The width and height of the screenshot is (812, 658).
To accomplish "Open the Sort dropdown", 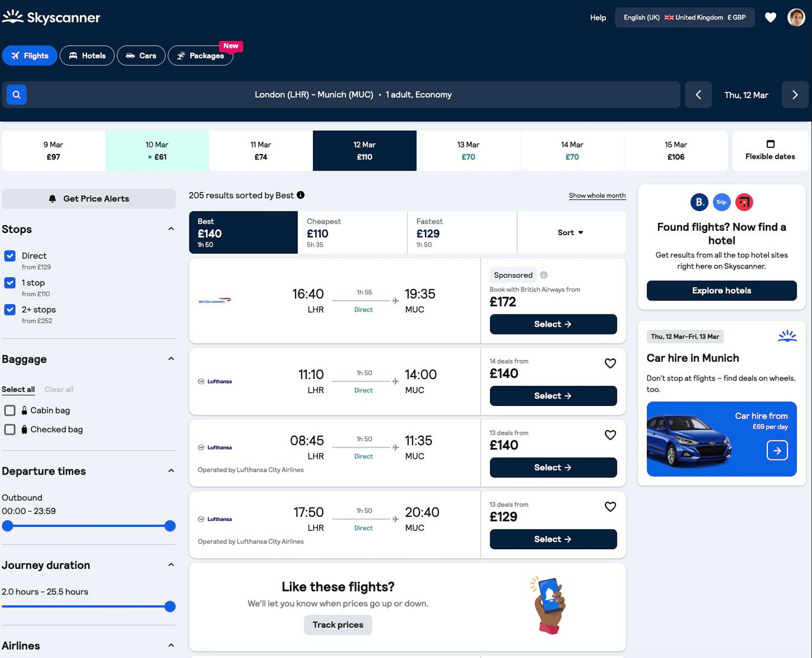I will coord(571,233).
